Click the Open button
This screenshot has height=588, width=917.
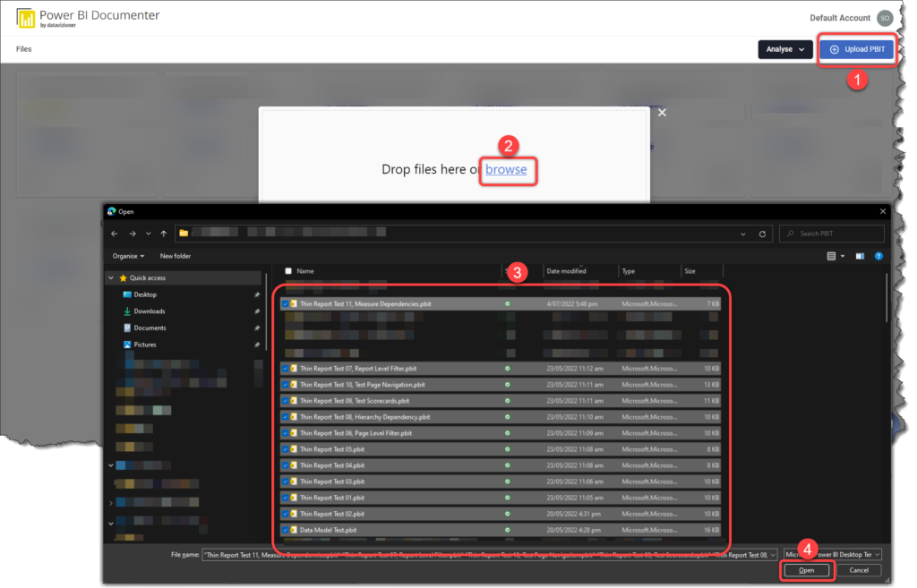[x=807, y=570]
